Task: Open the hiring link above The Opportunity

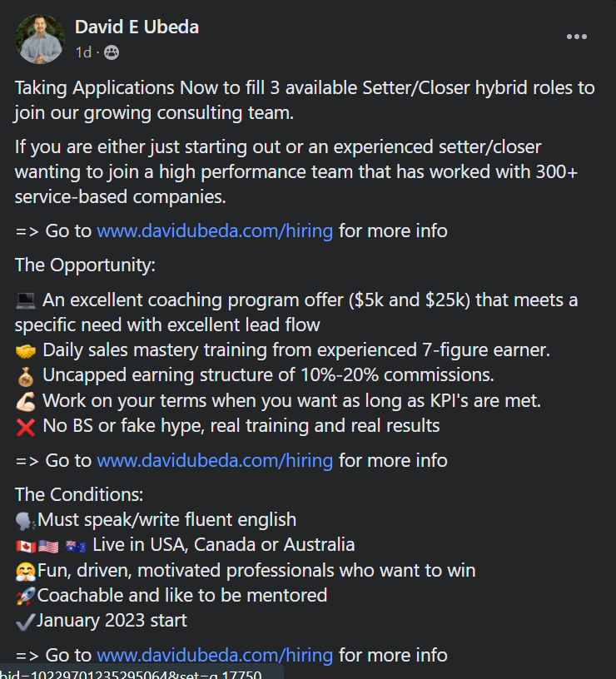Action: click(215, 230)
